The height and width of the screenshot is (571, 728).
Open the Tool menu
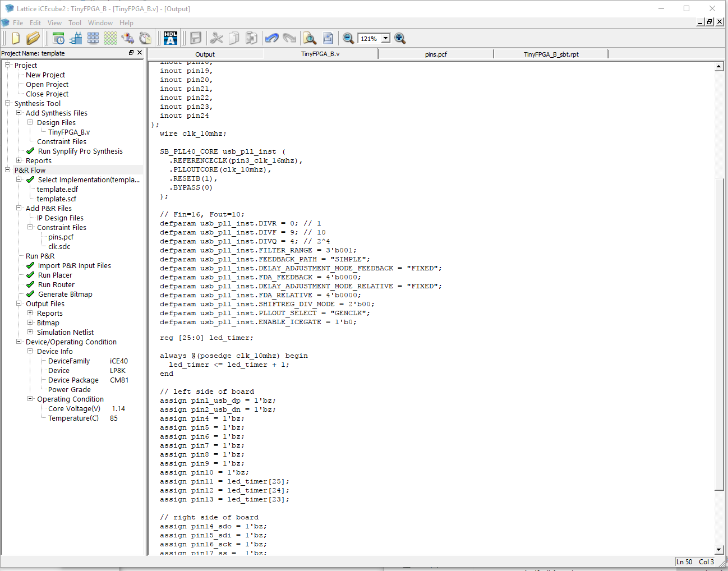click(x=75, y=23)
